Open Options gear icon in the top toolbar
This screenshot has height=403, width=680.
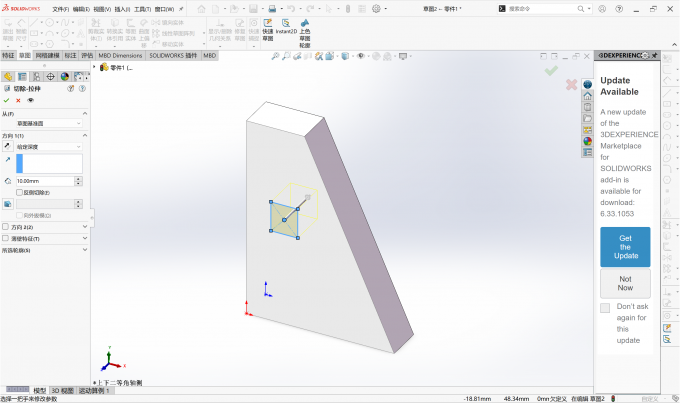tap(376, 9)
